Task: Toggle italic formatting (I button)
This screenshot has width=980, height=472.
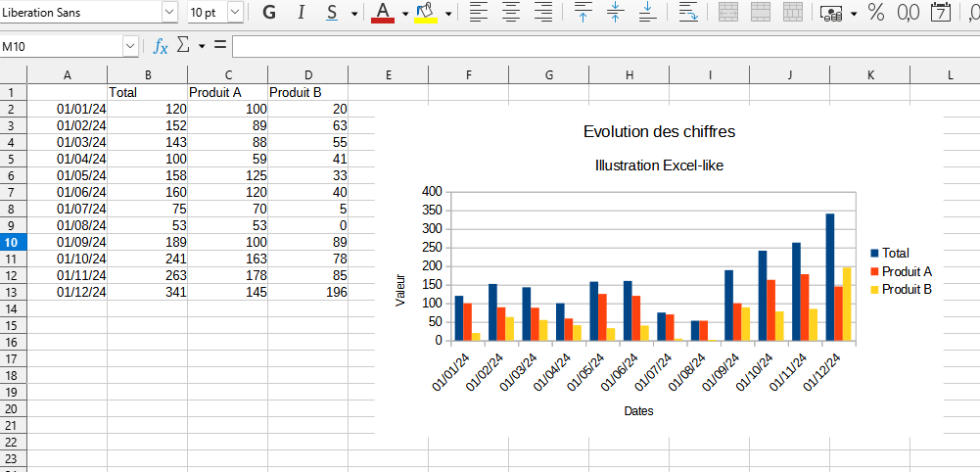Action: coord(302,13)
